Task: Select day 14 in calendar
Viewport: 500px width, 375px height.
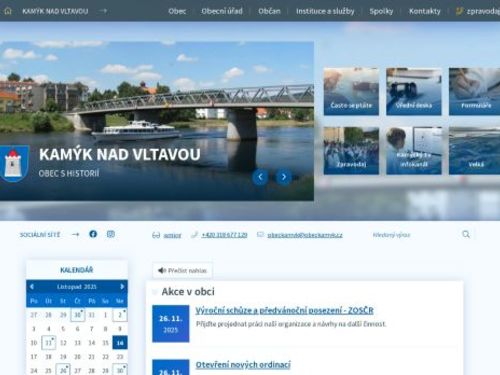Action: coord(92,343)
